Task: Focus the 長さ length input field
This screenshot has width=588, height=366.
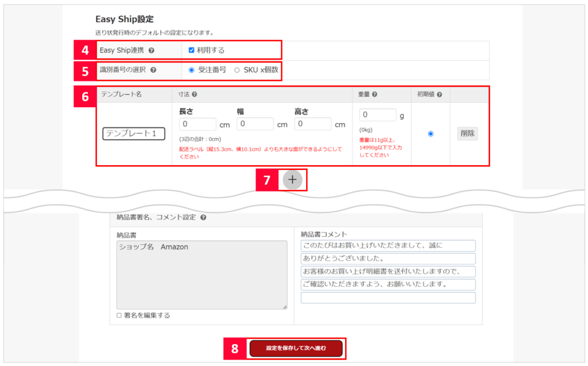Action: [198, 124]
